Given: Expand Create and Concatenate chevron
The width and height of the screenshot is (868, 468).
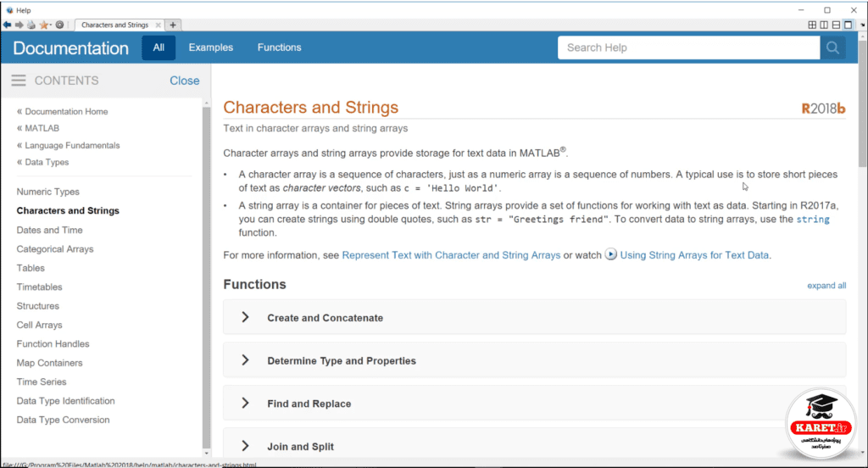Looking at the screenshot, I should coord(245,317).
